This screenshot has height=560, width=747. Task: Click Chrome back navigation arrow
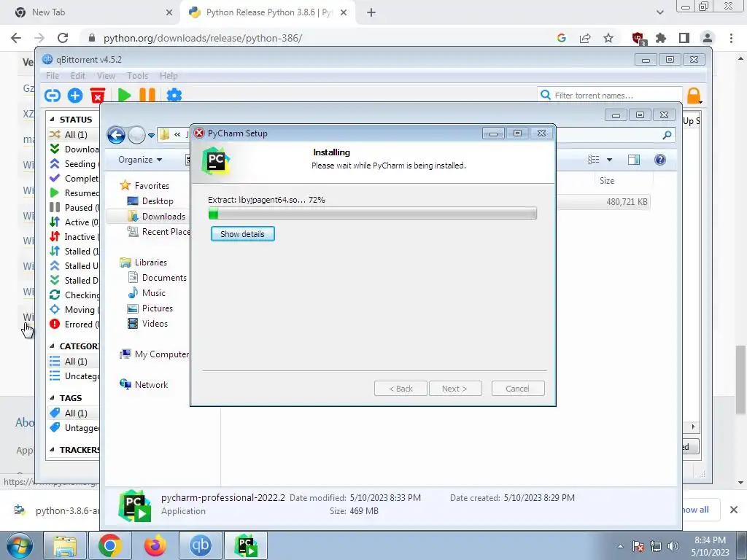16,38
